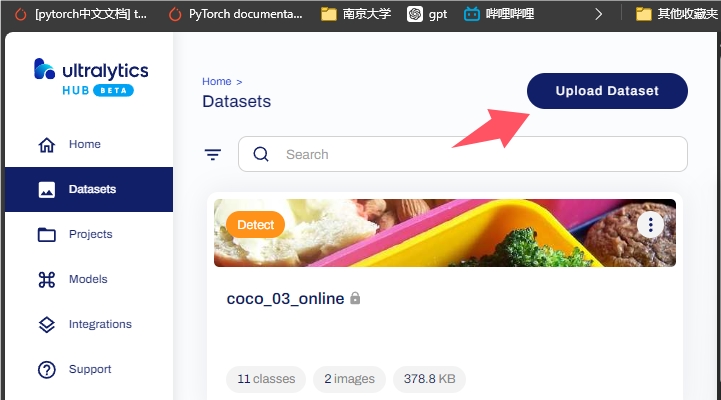Open the three-dot menu on dataset card
721x400 pixels.
(x=651, y=224)
